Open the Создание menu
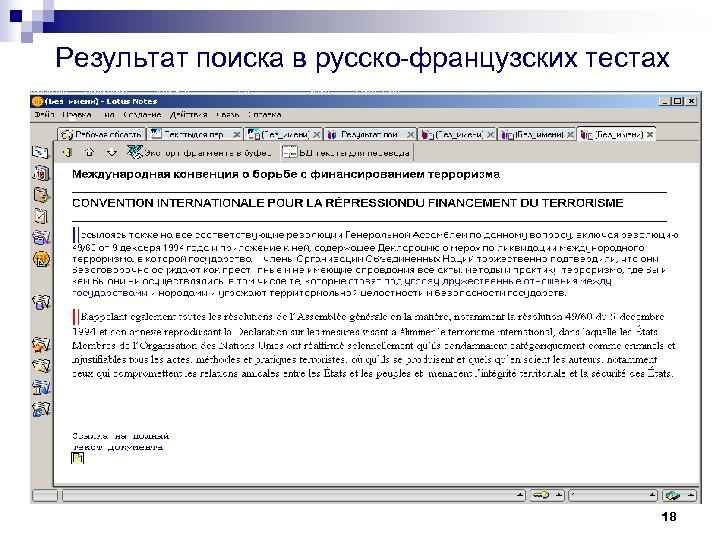 coord(142,115)
